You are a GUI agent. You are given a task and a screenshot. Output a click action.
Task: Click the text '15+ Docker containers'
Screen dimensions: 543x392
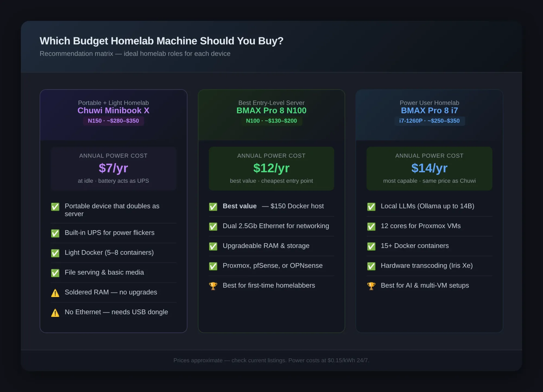[415, 246]
